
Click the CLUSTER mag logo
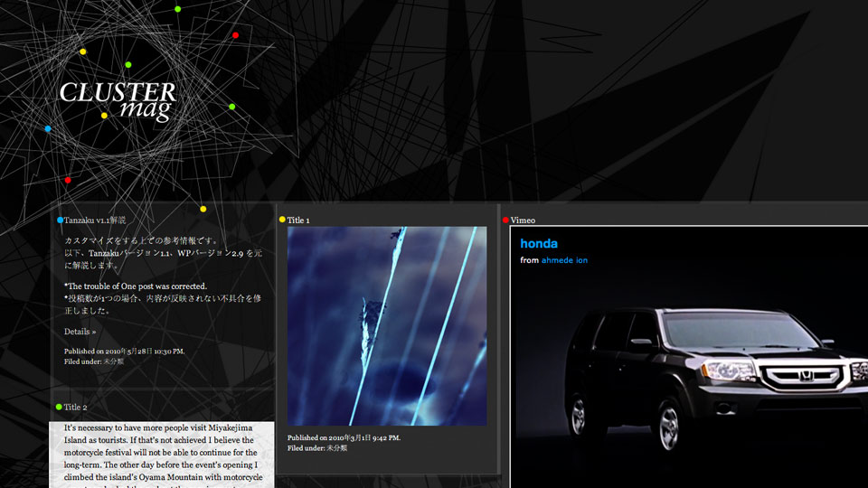tap(118, 100)
